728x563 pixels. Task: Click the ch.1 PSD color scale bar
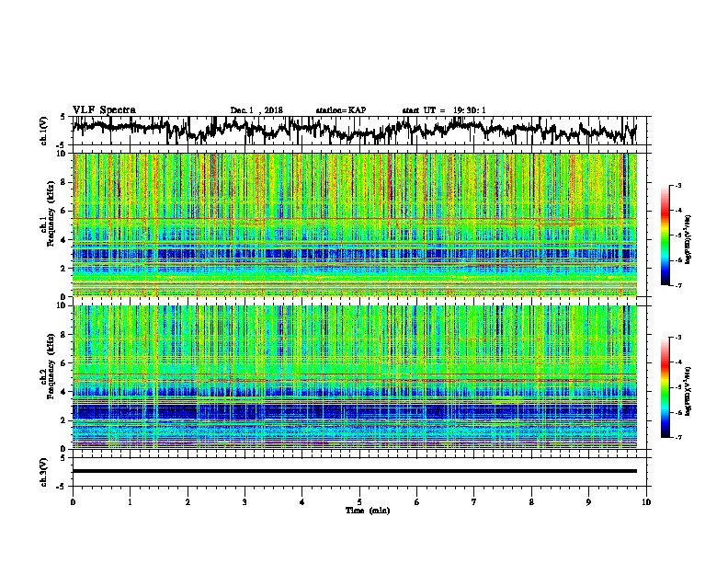665,236
